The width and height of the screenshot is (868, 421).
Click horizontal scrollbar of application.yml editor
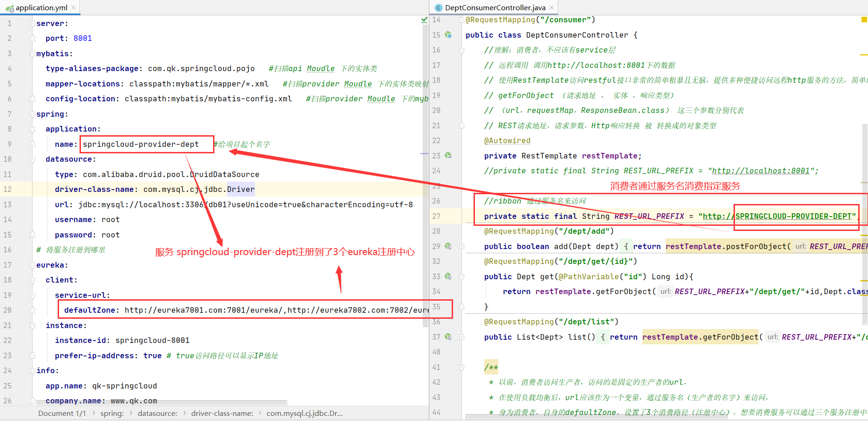point(160,402)
